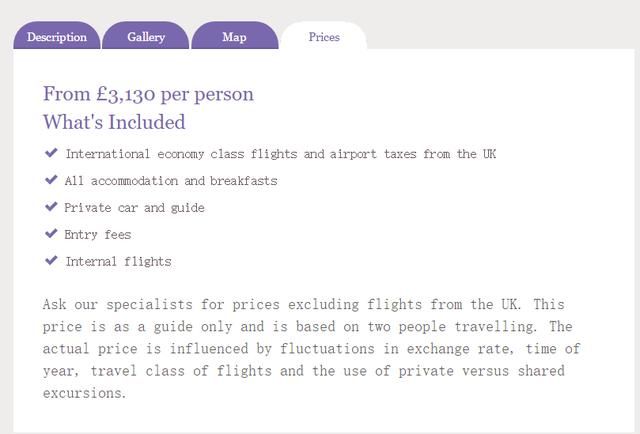The width and height of the screenshot is (640, 434).
Task: Click the word 'excursions.' ending the paragraph
Action: pyautogui.click(x=84, y=393)
